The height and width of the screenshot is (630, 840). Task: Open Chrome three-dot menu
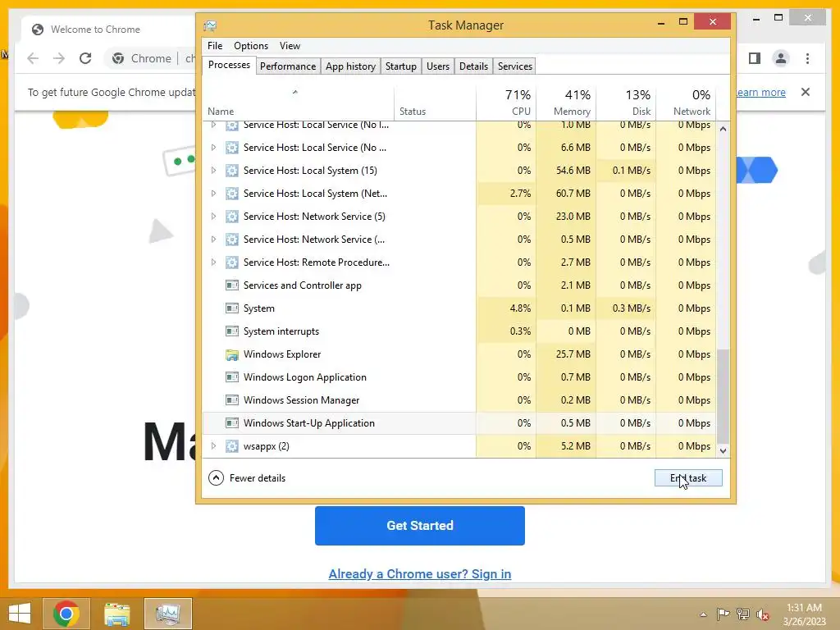coord(807,58)
